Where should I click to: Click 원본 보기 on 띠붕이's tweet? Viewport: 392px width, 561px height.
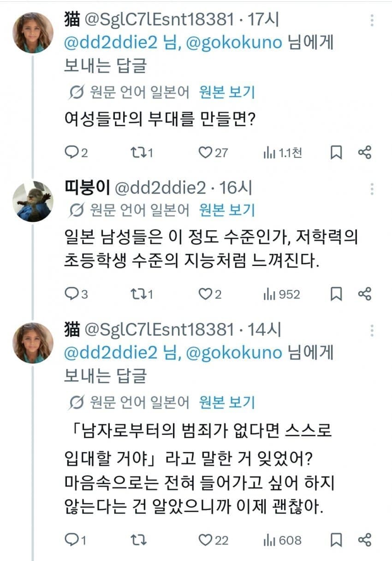[x=227, y=210]
